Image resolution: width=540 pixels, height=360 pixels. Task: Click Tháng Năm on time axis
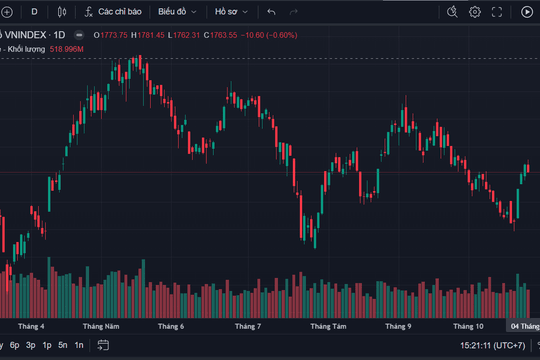tap(101, 326)
